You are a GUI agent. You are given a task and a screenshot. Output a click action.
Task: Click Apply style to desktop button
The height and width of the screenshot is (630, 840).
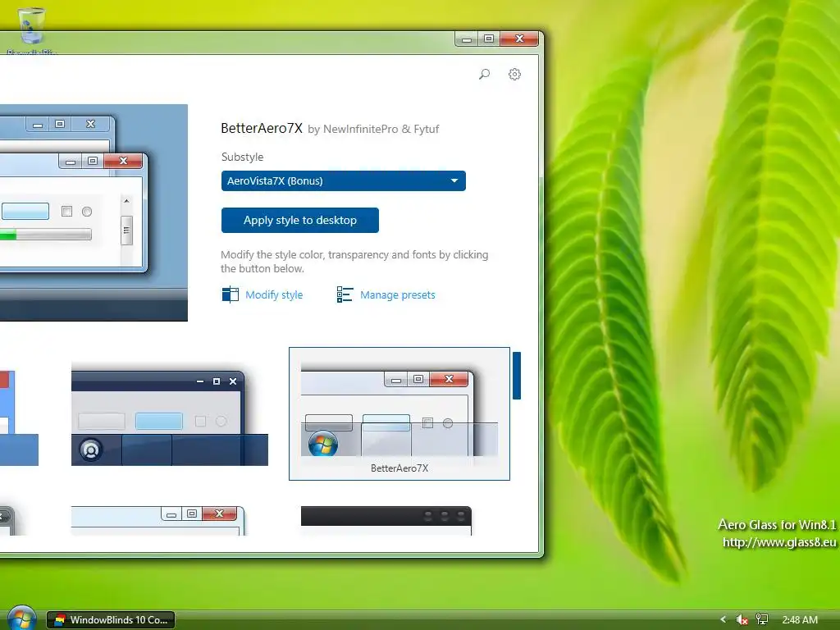300,220
